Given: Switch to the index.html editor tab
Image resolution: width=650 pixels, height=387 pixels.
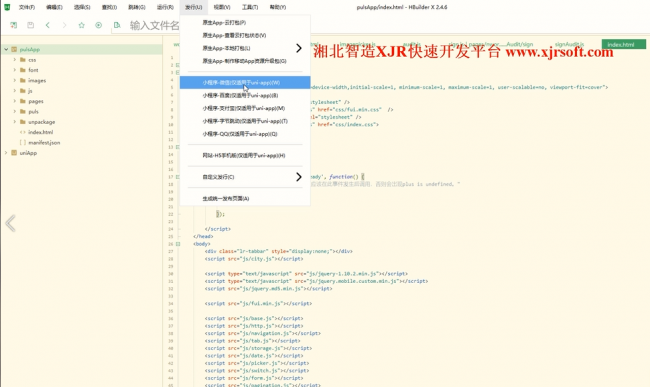Looking at the screenshot, I should point(623,44).
